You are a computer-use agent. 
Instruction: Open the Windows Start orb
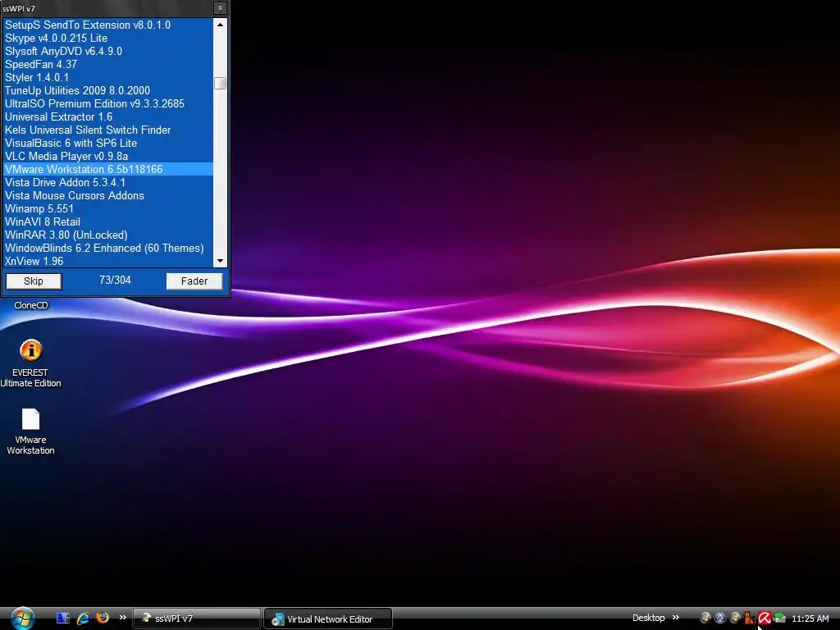[x=22, y=619]
